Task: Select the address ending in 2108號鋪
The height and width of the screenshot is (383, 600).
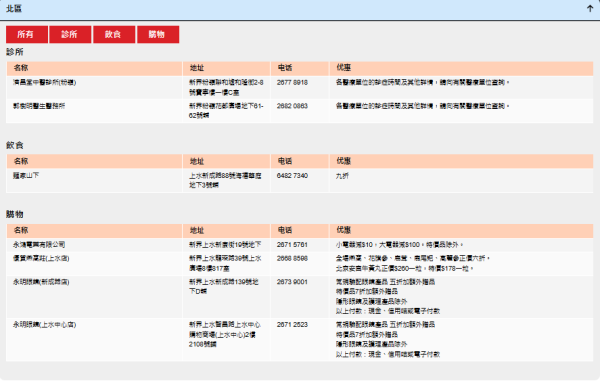Action: pyautogui.click(x=225, y=334)
